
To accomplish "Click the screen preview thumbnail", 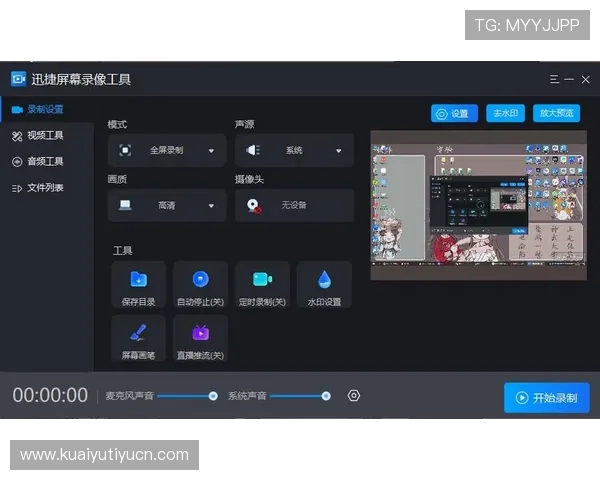I will (478, 205).
